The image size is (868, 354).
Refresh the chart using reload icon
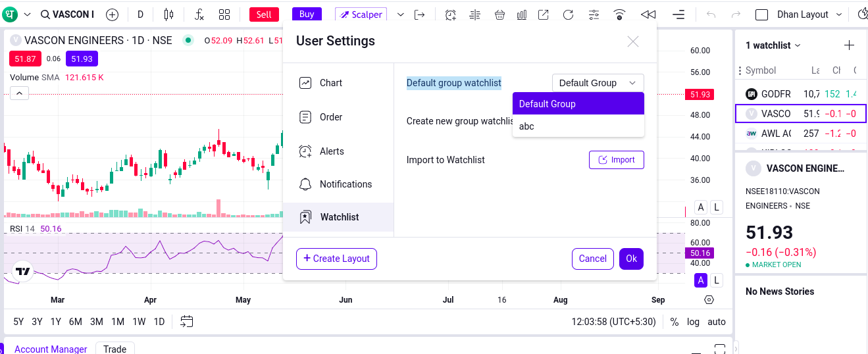click(x=568, y=14)
